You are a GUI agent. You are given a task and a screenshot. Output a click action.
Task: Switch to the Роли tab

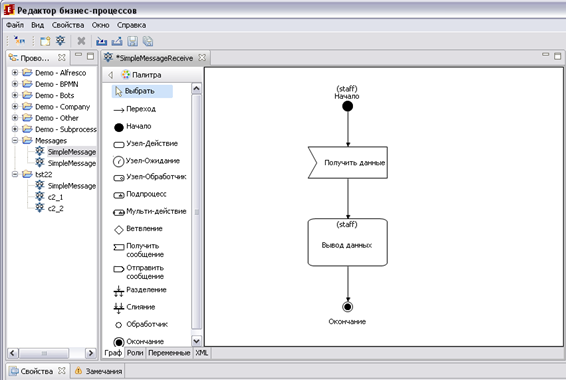(x=135, y=353)
